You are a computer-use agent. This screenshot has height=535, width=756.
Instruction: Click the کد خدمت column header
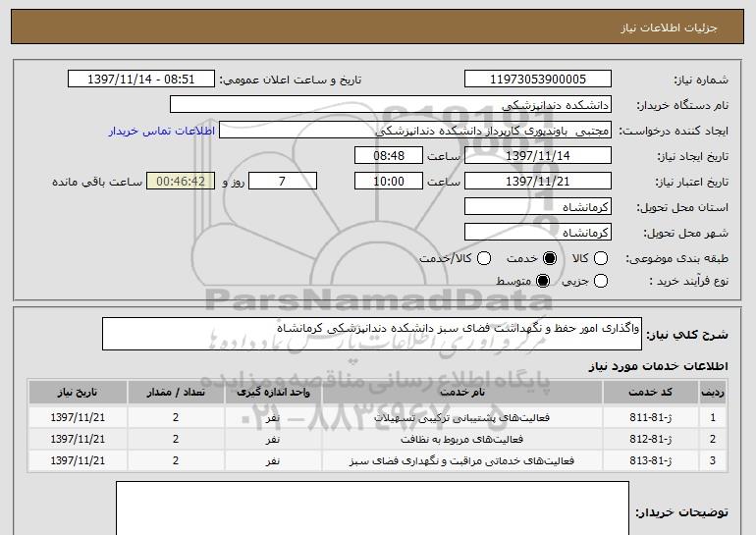(650, 393)
